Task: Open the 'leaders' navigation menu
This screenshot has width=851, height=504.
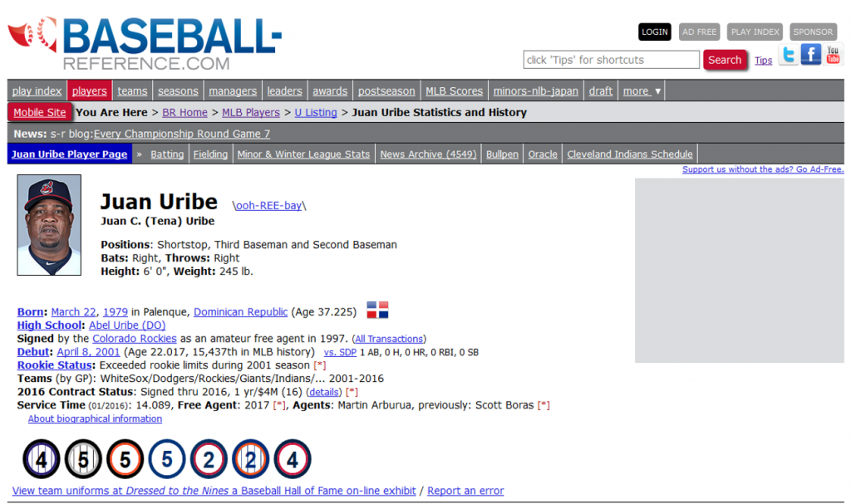Action: click(284, 91)
